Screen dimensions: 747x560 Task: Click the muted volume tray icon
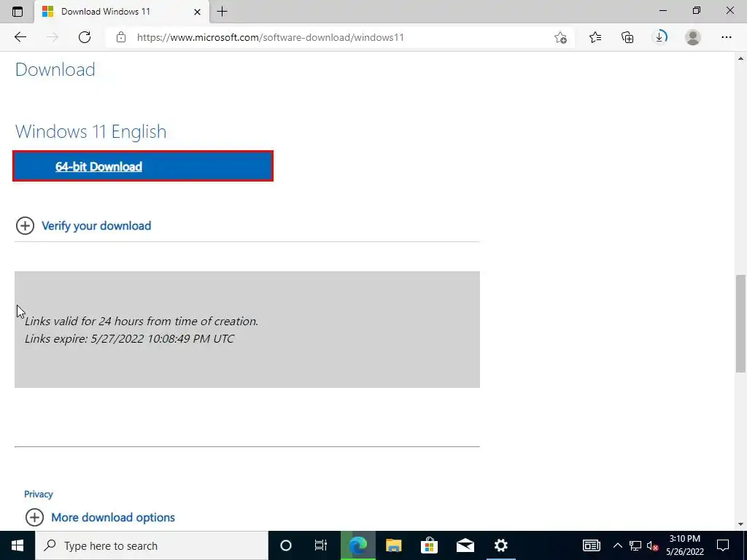[653, 545]
